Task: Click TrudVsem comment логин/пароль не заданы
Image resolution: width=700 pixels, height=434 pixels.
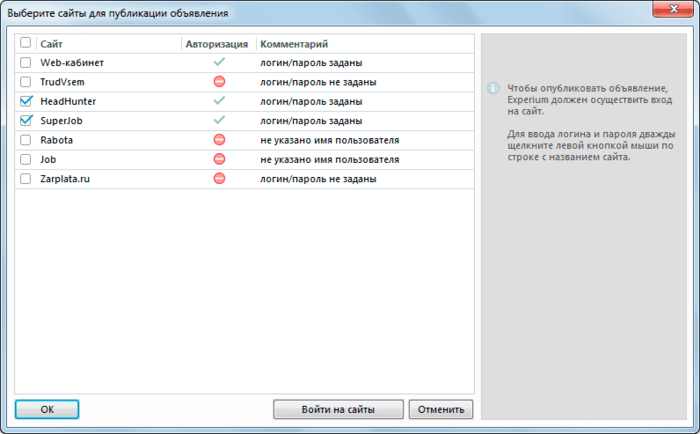Action: point(318,82)
